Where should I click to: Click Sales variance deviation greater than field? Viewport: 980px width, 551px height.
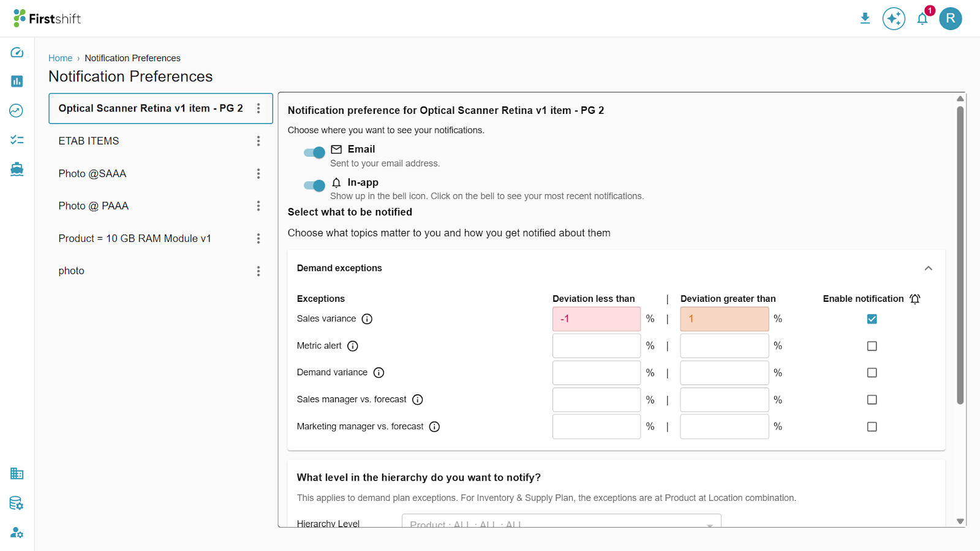tap(725, 319)
